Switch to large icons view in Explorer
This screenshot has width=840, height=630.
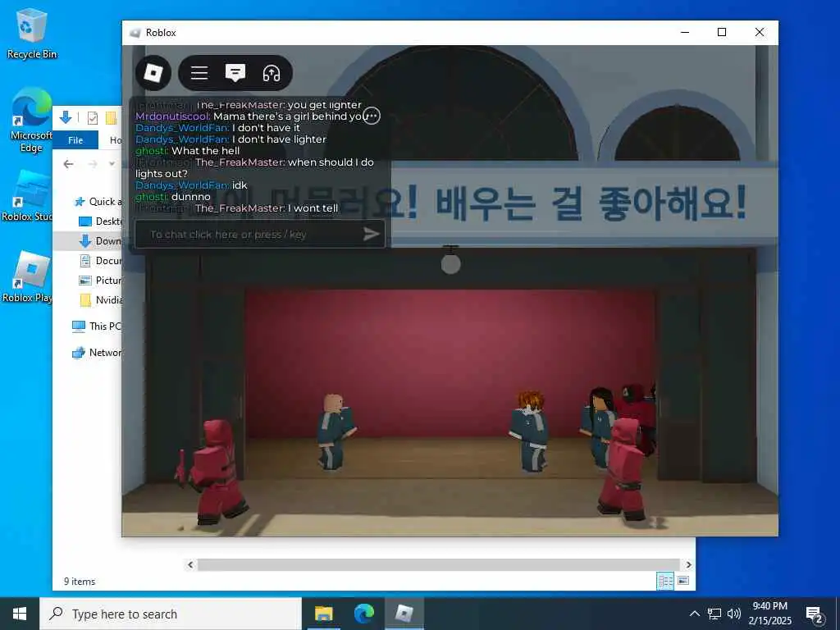[x=683, y=581]
